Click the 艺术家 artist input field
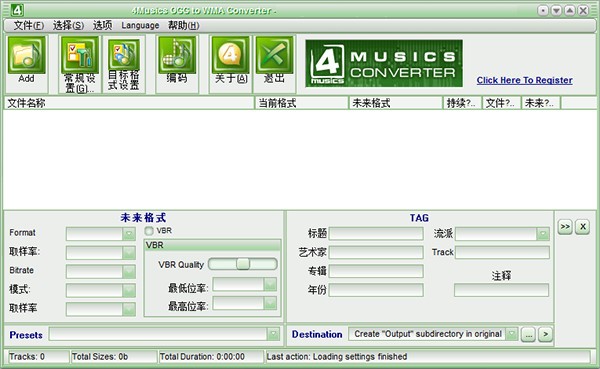Screen dimensions: 600x369 pos(376,252)
